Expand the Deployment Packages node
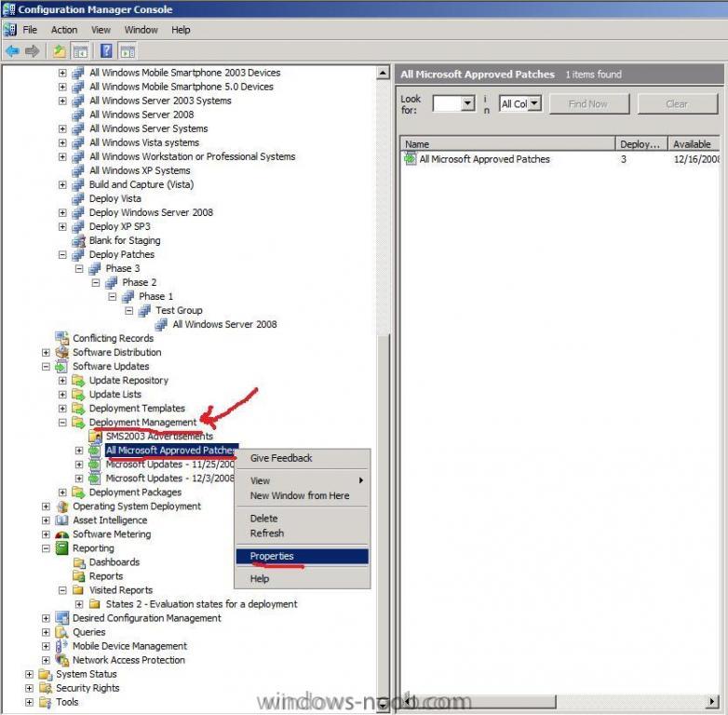The image size is (728, 715). (x=62, y=492)
